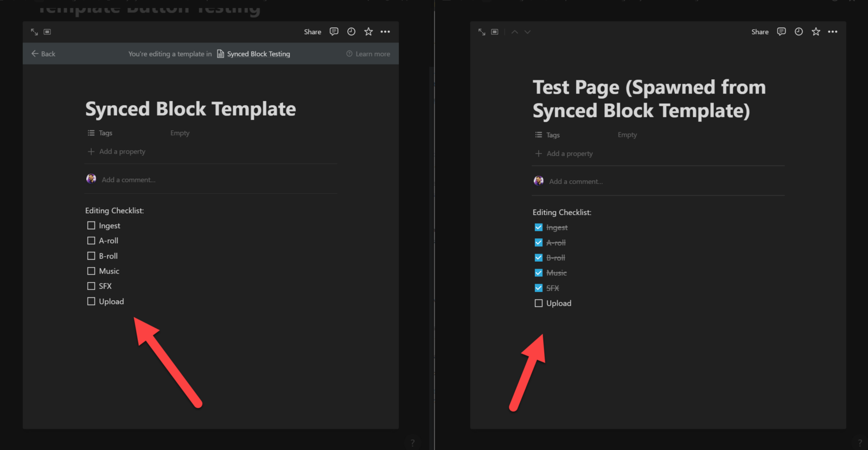Star the Test Page as favorite

(816, 31)
